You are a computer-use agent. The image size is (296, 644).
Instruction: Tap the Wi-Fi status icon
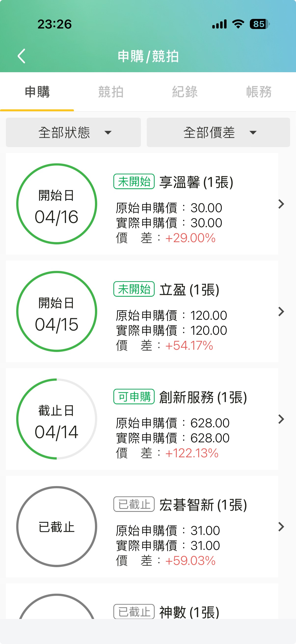click(x=238, y=24)
